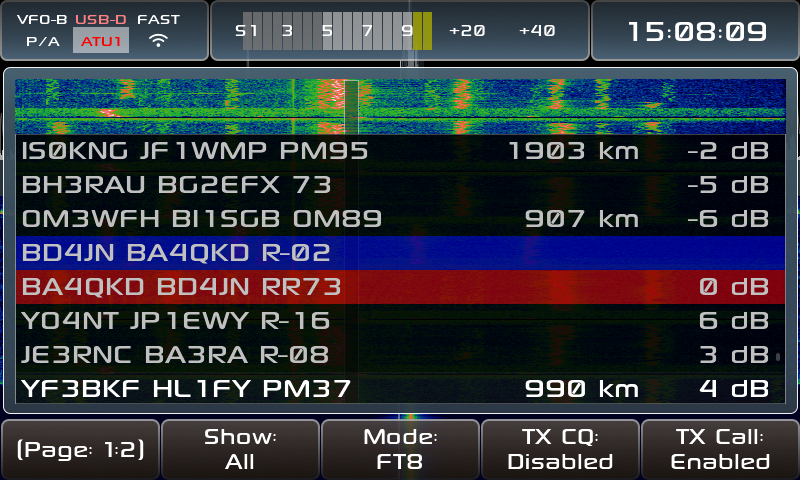Select the USB-D mode indicator
This screenshot has height=480, width=800.
click(x=101, y=19)
